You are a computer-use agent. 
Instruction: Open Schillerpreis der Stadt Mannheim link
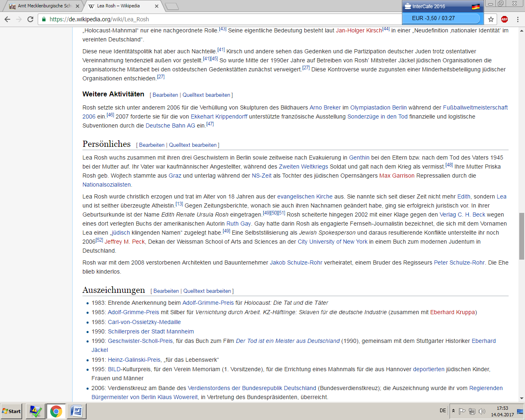pyautogui.click(x=151, y=332)
